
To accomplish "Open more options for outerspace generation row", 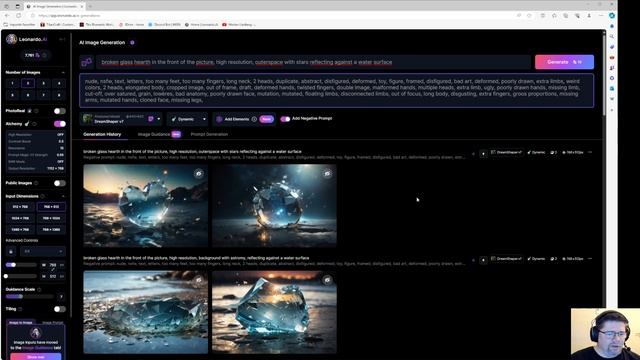I will pos(590,152).
